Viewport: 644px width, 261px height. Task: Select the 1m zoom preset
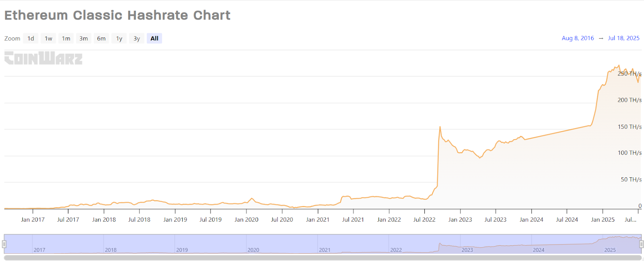click(66, 38)
